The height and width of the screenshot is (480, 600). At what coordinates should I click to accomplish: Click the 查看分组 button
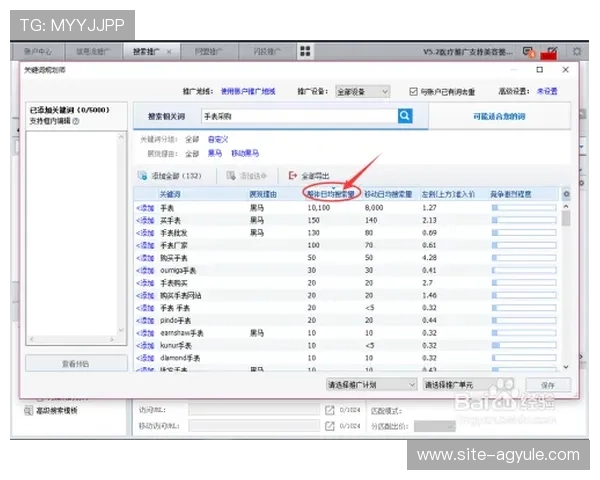coord(76,364)
